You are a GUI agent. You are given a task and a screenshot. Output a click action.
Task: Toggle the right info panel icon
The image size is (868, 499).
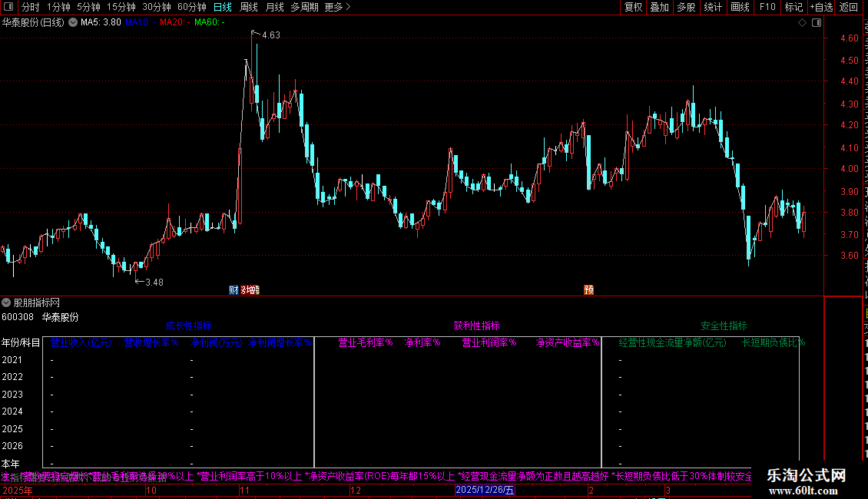[x=817, y=23]
